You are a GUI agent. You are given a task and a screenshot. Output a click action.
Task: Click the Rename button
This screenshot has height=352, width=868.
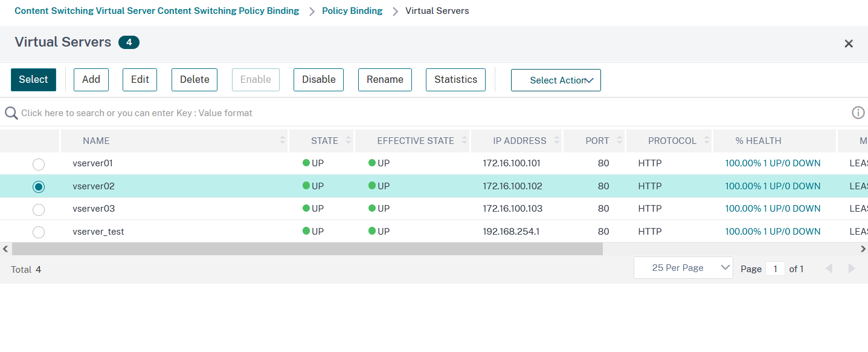[x=385, y=80]
